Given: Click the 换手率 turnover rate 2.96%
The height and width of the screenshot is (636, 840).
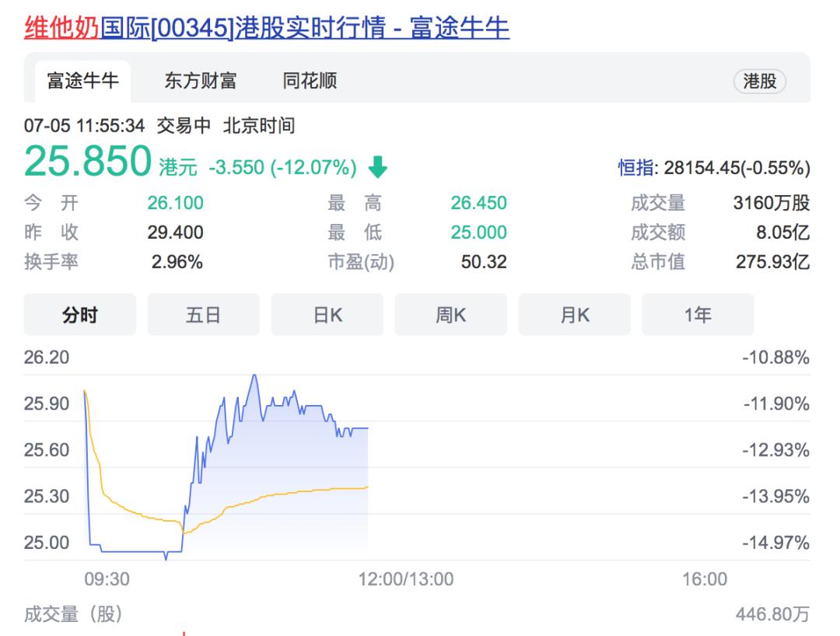Looking at the screenshot, I should 177,264.
